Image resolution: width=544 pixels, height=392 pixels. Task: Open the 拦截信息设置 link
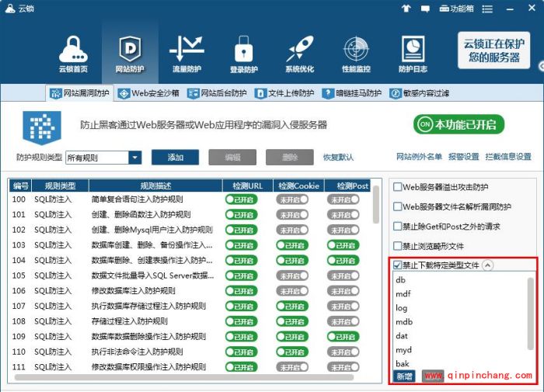tap(508, 157)
